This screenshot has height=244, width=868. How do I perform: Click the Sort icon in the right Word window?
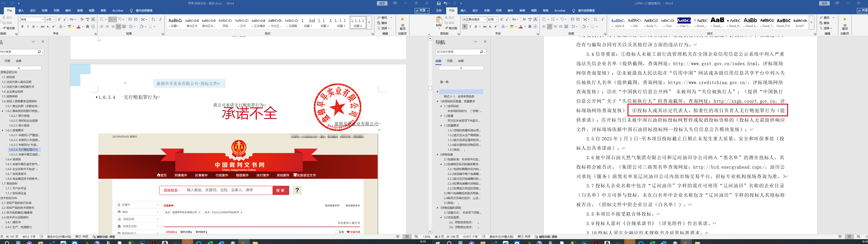click(595, 19)
